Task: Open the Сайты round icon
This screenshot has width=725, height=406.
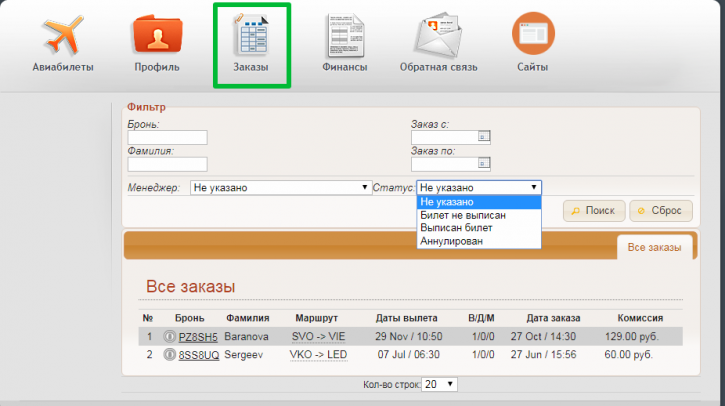Action: click(533, 33)
